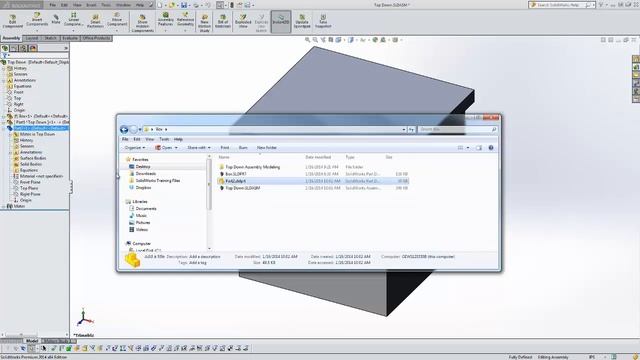The width and height of the screenshot is (640, 360).
Task: Open Documents under Libraries
Action: 146,209
